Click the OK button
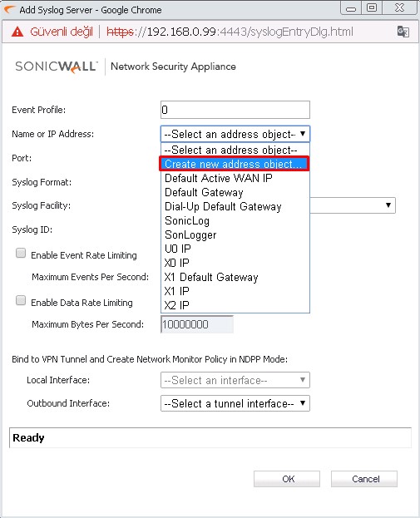 [x=287, y=479]
